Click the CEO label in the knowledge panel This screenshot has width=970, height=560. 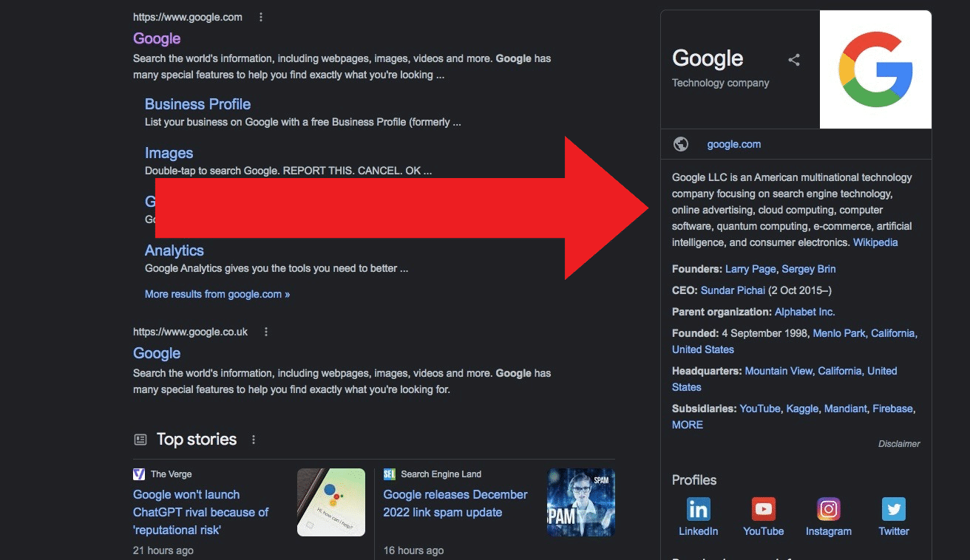685,290
